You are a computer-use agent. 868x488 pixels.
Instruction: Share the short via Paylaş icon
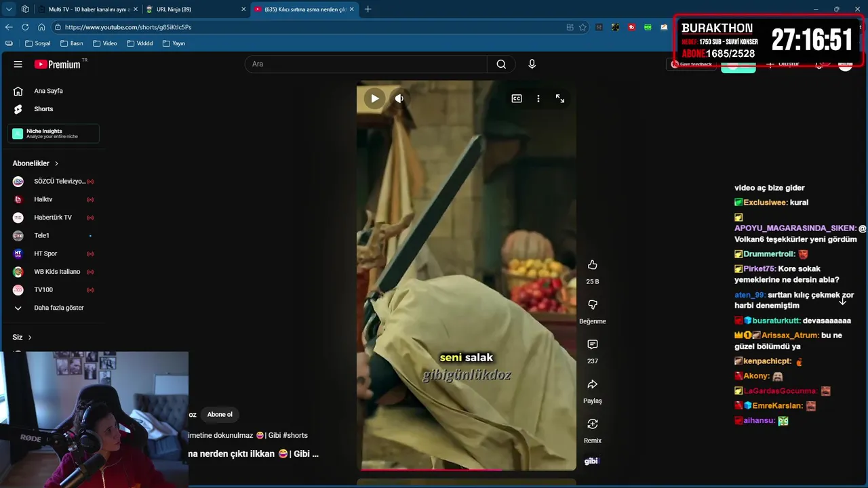593,384
